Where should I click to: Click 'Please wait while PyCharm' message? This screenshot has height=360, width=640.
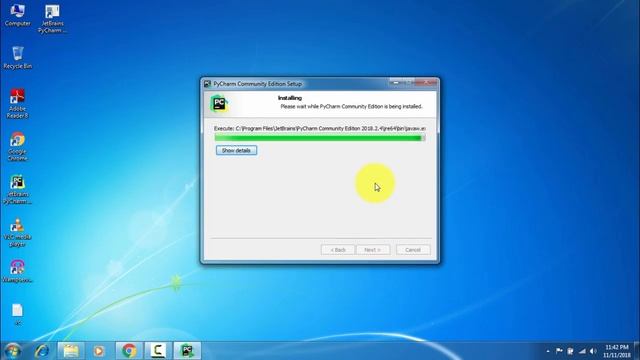point(351,107)
